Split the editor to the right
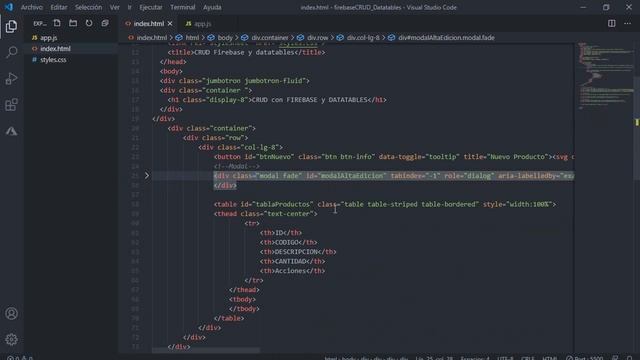This screenshot has height=360, width=640. coord(611,23)
